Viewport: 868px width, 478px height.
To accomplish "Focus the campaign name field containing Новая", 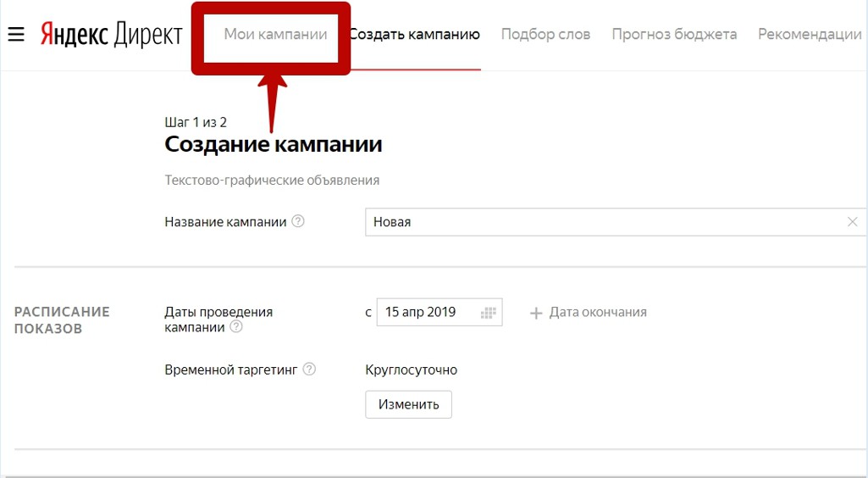I will 615,222.
